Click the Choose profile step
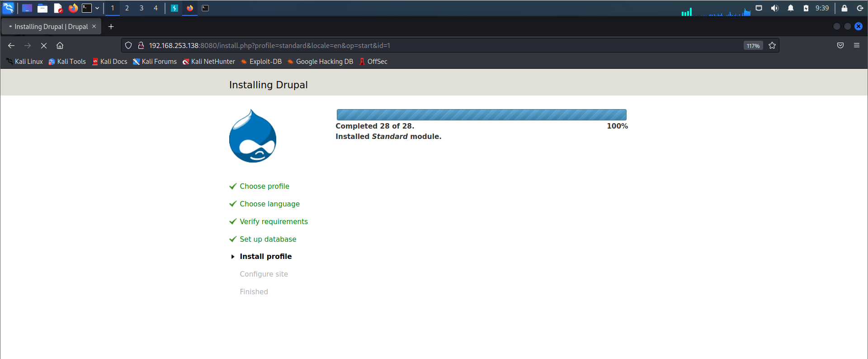 (264, 186)
